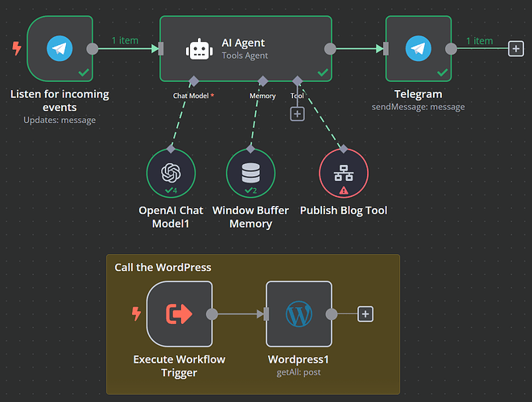This screenshot has width=532, height=402.
Task: Click the Memory diamond connector on AI Agent
Action: tap(262, 81)
